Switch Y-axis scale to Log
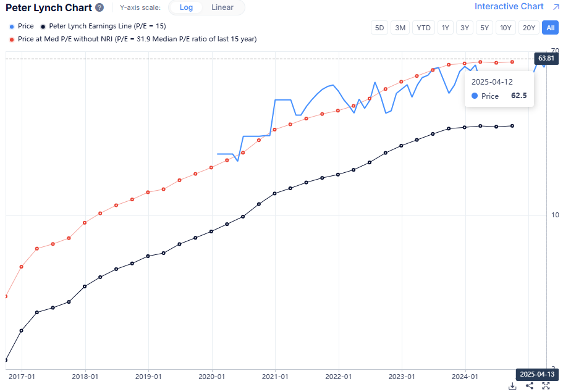563x392 pixels. click(186, 7)
